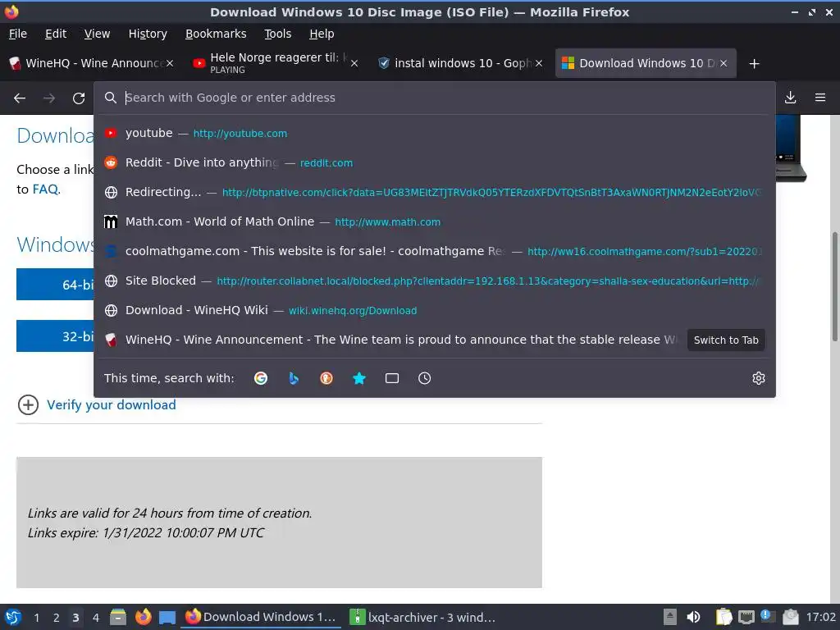Select youtube suggestion in dropdown
Viewport: 840px width, 630px height.
435,133
